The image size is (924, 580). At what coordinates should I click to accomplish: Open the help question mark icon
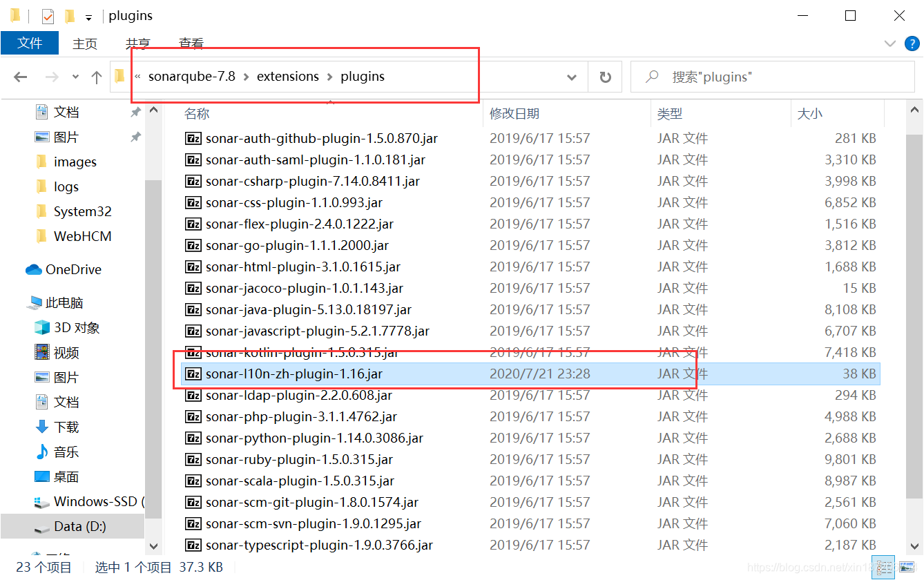[x=912, y=43]
